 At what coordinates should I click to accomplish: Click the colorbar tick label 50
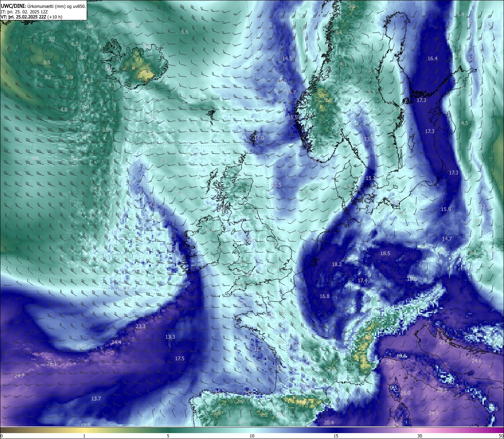[x=500, y=436]
